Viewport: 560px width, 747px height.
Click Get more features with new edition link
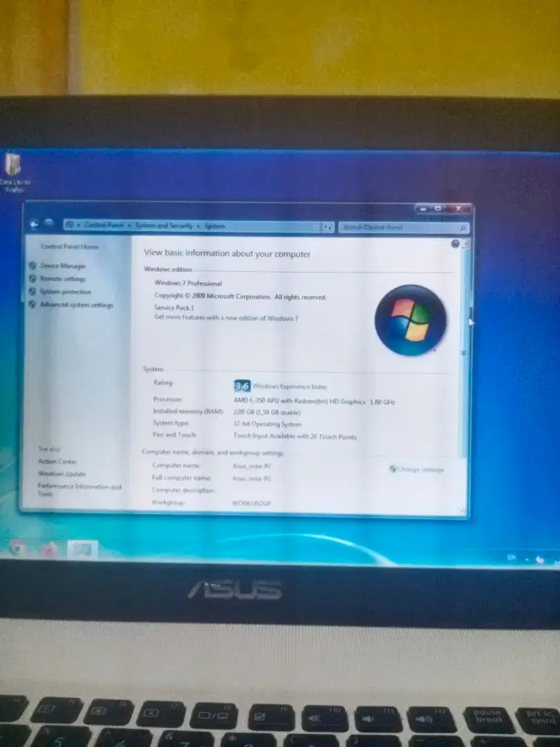pos(226,317)
